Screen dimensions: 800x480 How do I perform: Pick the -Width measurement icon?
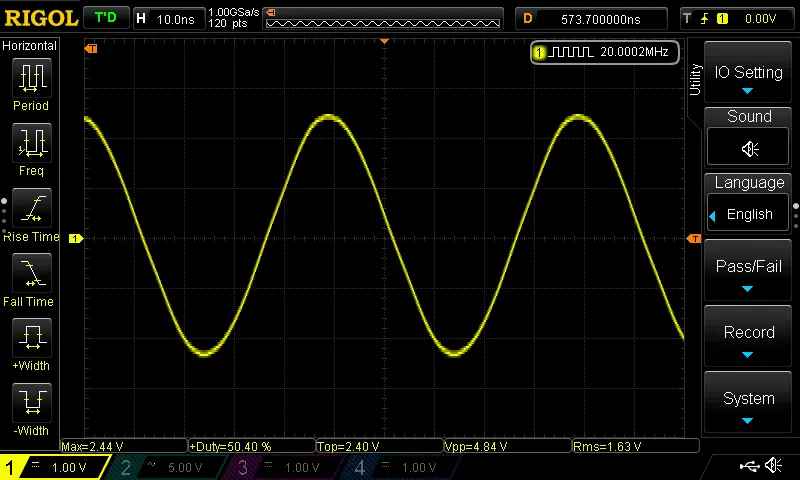[31, 405]
